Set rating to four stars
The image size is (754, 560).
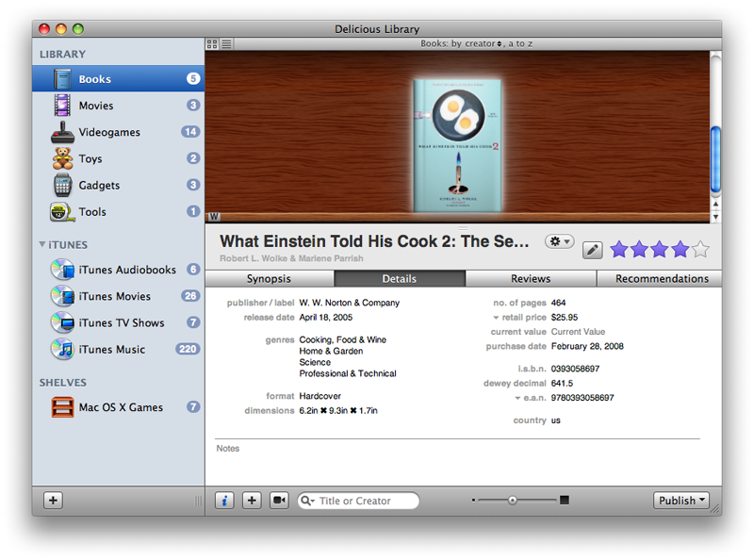pos(680,250)
